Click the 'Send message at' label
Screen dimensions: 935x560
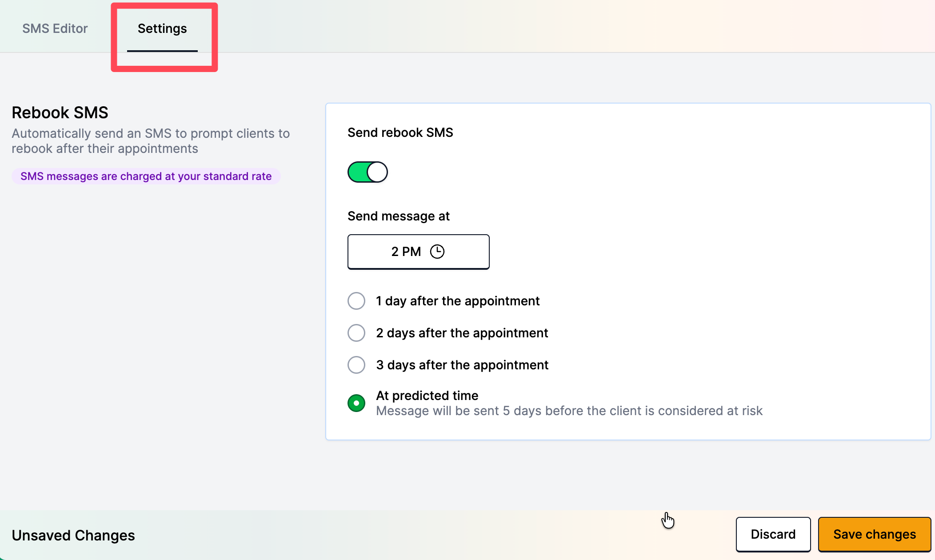click(399, 216)
